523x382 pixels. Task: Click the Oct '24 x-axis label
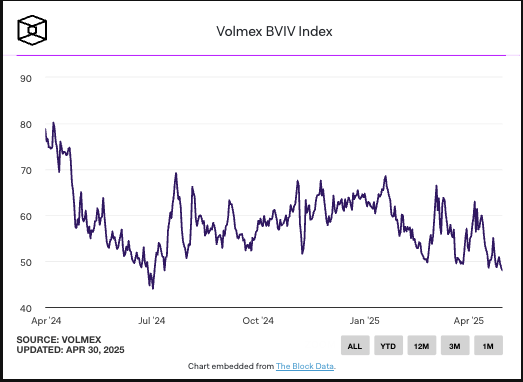[258, 321]
